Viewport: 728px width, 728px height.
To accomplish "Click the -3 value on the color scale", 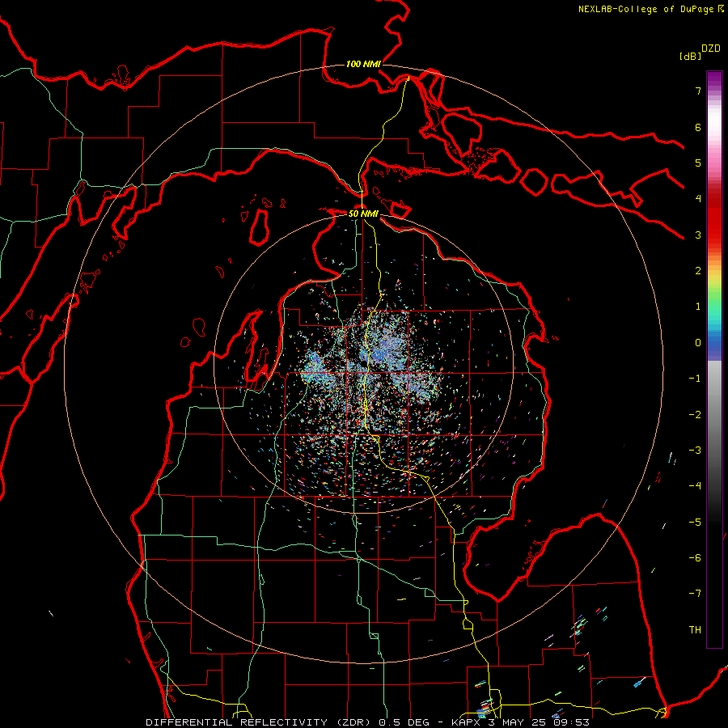I will click(x=695, y=451).
